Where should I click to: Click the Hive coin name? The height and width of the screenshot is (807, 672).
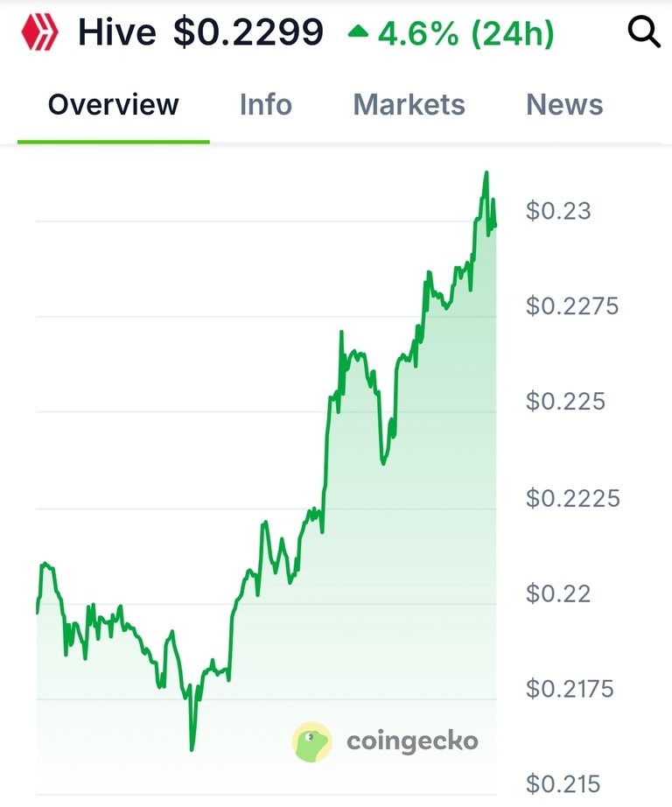[116, 32]
